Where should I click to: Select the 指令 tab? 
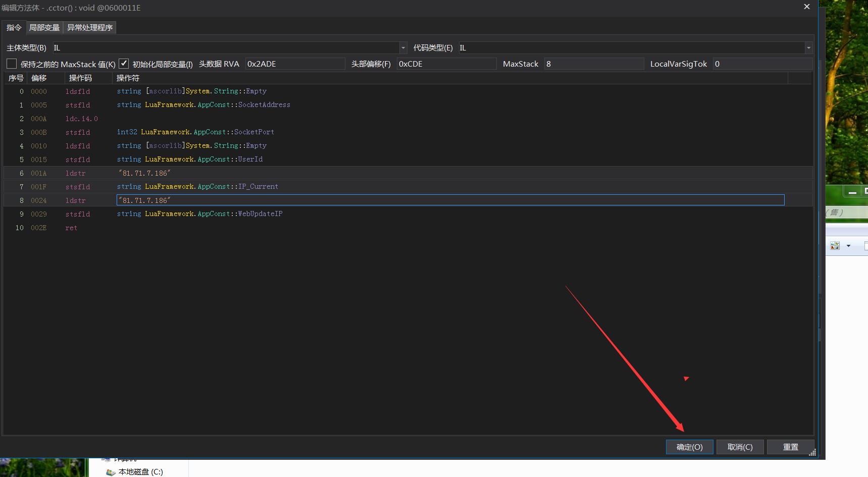[x=14, y=28]
